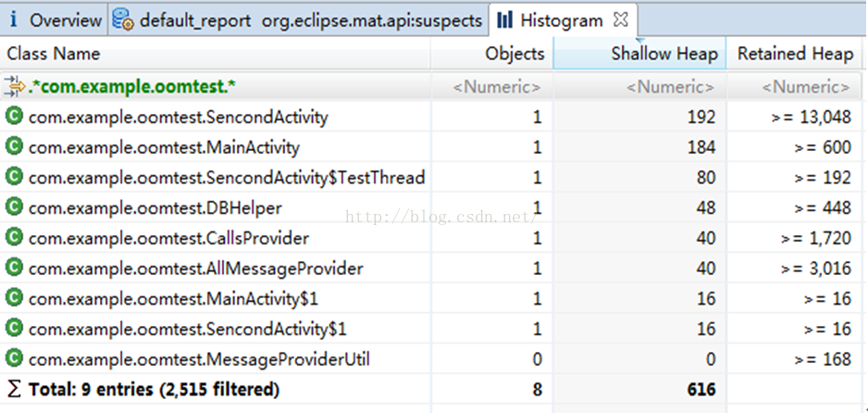Select the com.example.oomtest.MainActivity row

click(164, 147)
